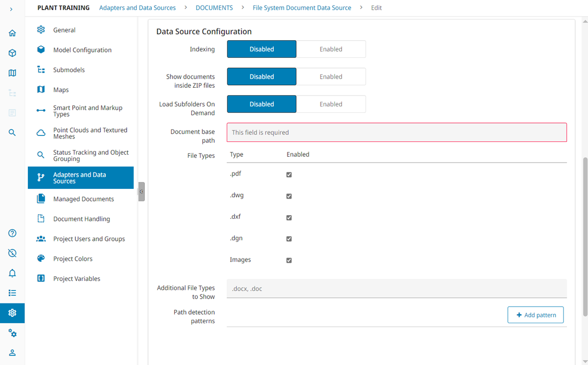Uncheck the .dxf file type

289,217
